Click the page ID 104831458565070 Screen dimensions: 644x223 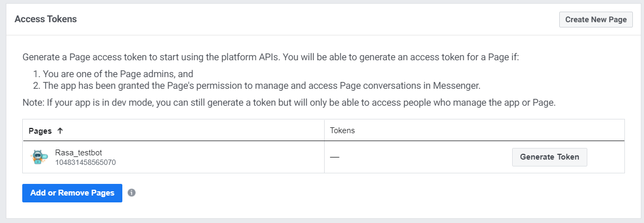(85, 162)
